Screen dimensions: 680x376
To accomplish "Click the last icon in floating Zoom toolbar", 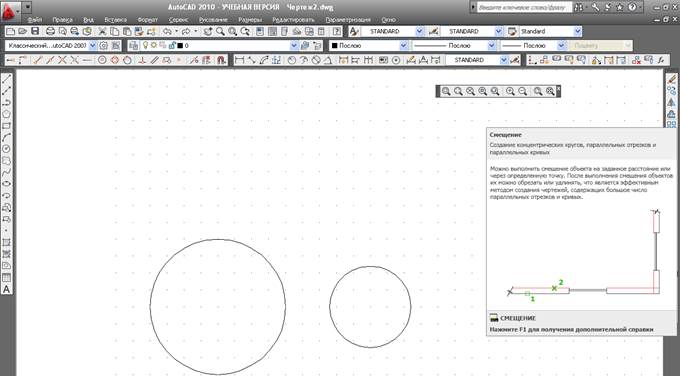I will 550,91.
